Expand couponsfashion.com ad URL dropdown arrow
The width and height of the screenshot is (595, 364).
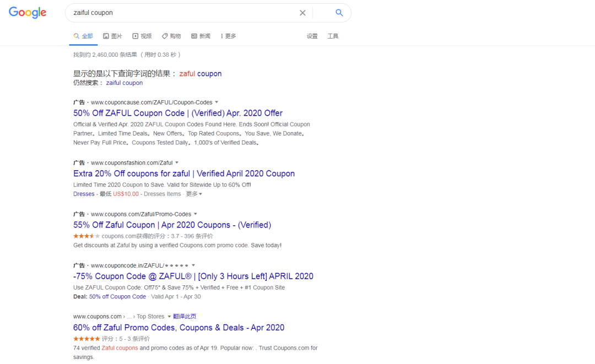[177, 162]
